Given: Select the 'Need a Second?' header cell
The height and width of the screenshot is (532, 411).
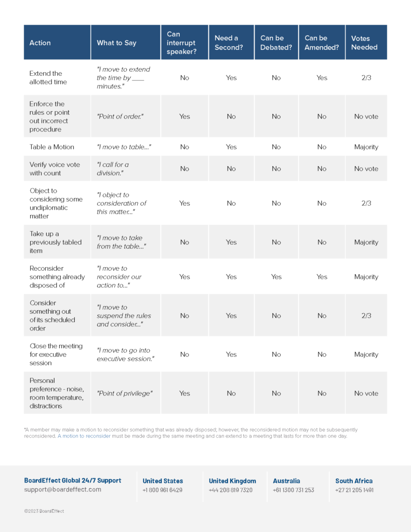Looking at the screenshot, I should [231, 43].
